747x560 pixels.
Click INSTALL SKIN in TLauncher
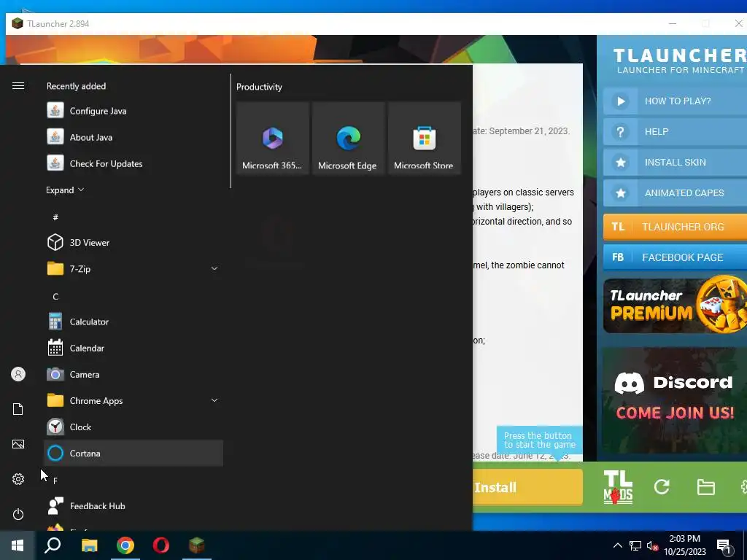point(675,163)
